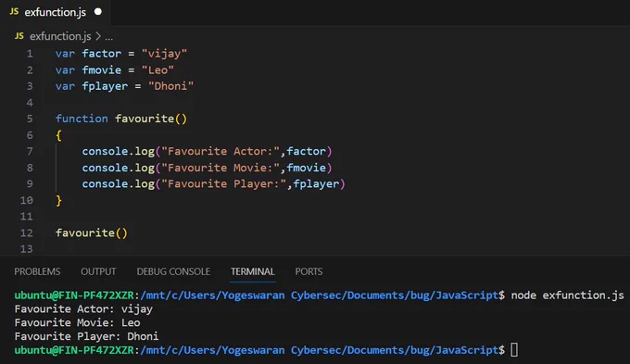Image resolution: width=630 pixels, height=364 pixels.
Task: Click the breadcrumb ellipsis after exfunction.js
Action: 109,37
